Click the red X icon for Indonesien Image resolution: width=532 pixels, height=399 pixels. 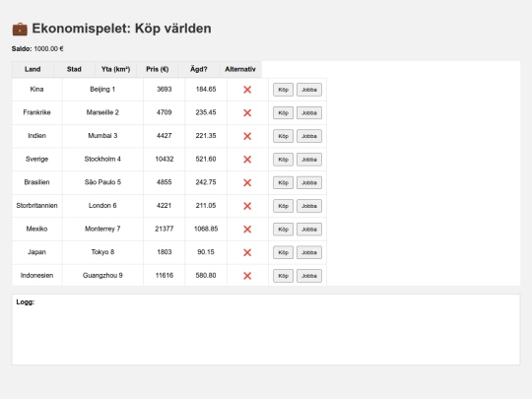[x=247, y=276]
